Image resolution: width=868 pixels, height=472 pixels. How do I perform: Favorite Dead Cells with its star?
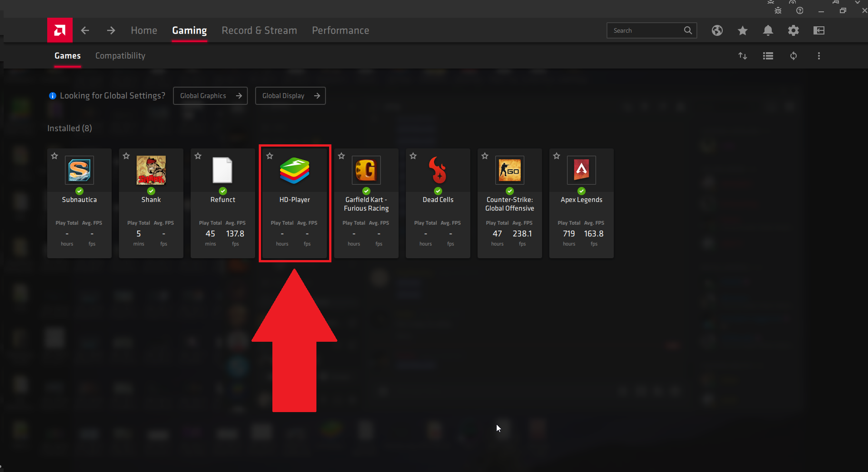(413, 156)
